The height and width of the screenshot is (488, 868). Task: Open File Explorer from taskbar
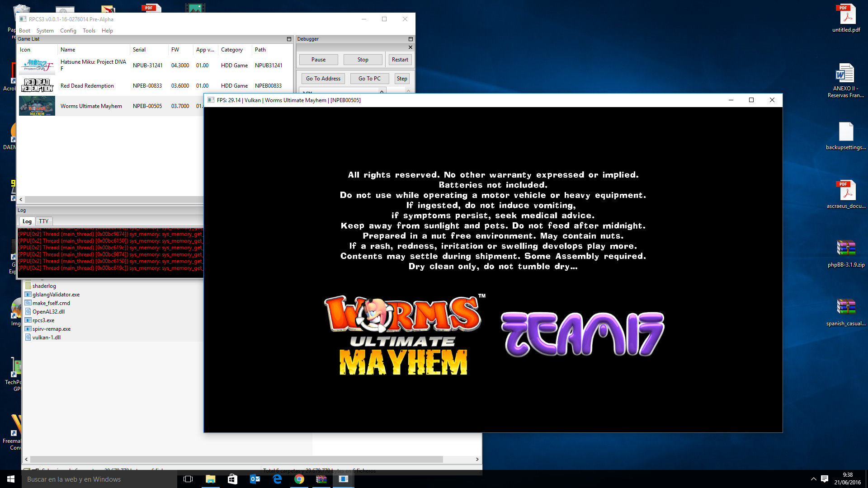211,479
